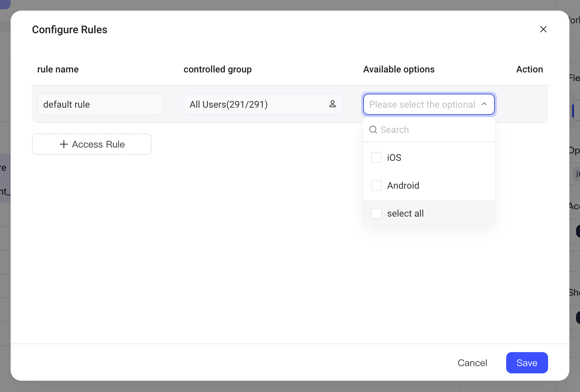
Task: Check the Android checkbox
Action: 376,185
